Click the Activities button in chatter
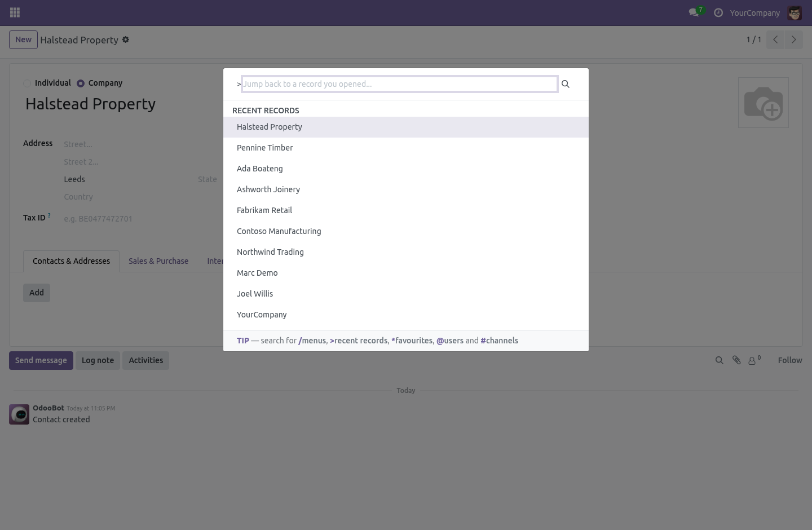 145,360
